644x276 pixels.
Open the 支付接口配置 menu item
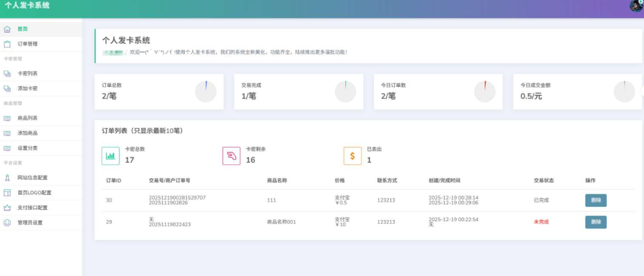(41, 208)
